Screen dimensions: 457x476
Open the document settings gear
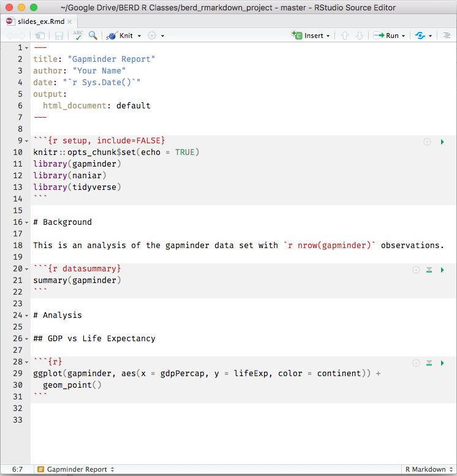(x=152, y=36)
